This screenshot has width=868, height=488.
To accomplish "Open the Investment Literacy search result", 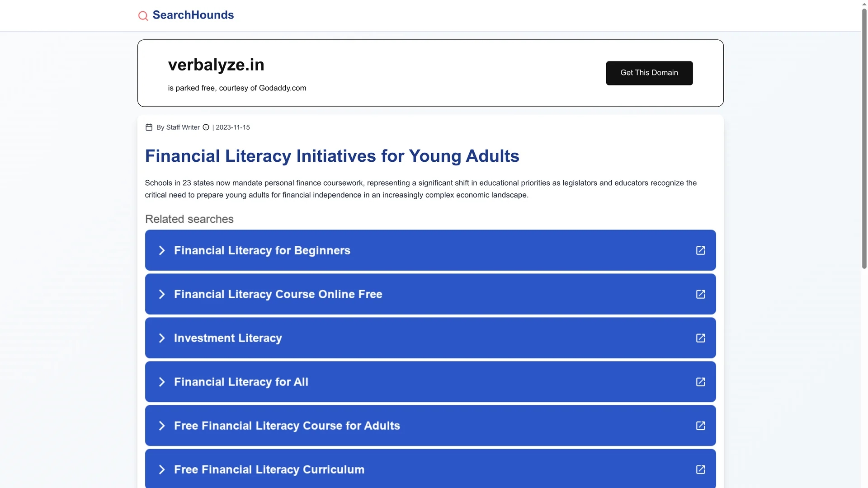I will (430, 338).
